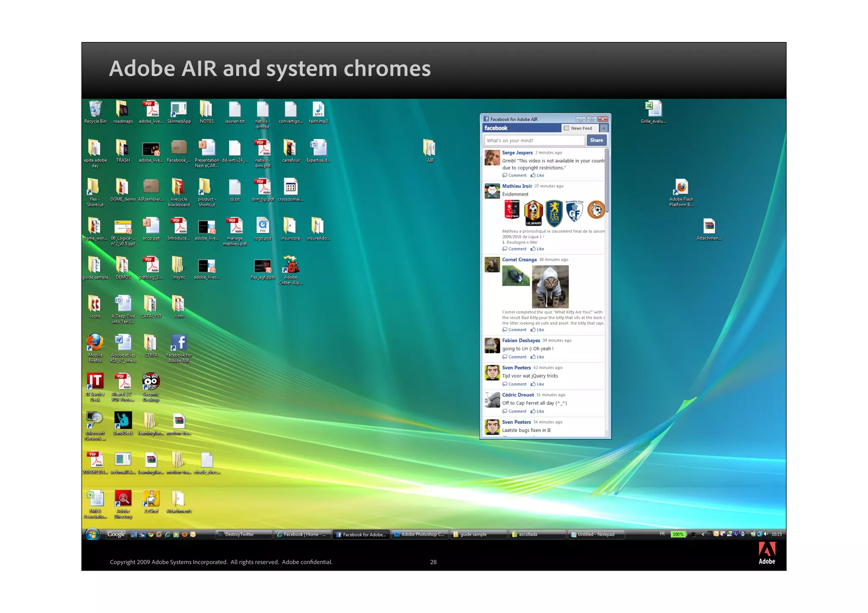This screenshot has width=868, height=613.
Task: Launch Firefox from the quick launch bar
Action: click(184, 534)
